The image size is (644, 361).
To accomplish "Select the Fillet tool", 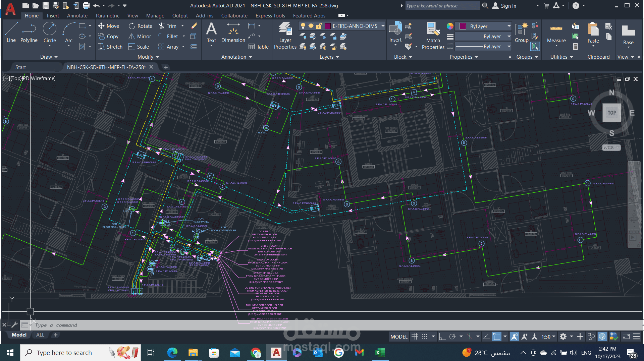I will [x=168, y=36].
